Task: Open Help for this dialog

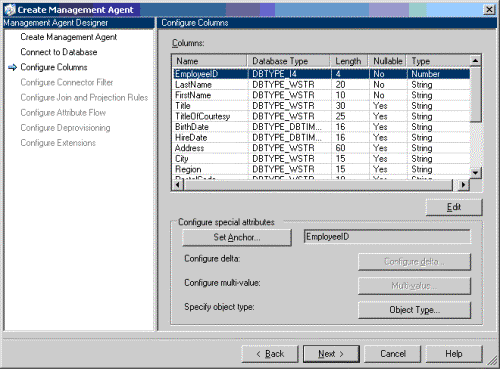Action: pos(454,354)
